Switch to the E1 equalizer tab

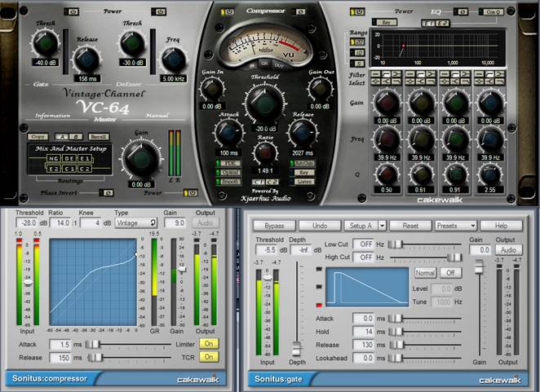(x=429, y=24)
